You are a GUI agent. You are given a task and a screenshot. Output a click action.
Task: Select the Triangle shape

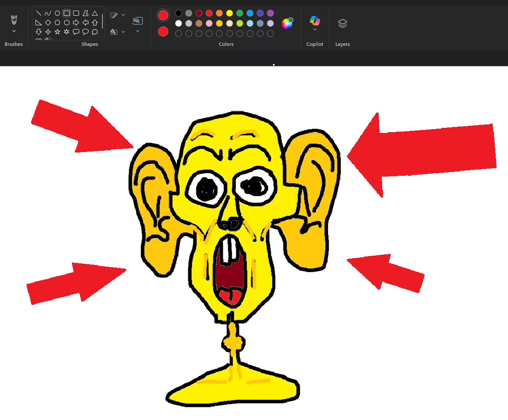click(x=95, y=13)
